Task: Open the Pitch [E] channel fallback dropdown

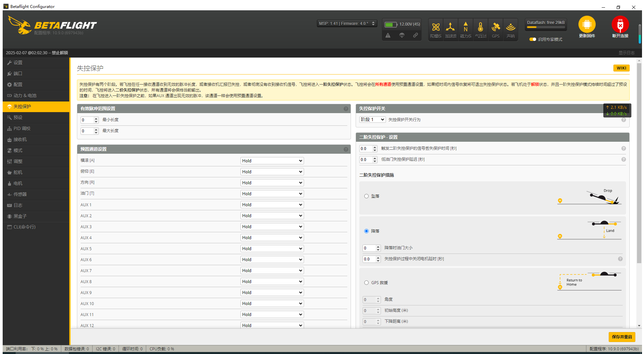Action: pyautogui.click(x=272, y=172)
